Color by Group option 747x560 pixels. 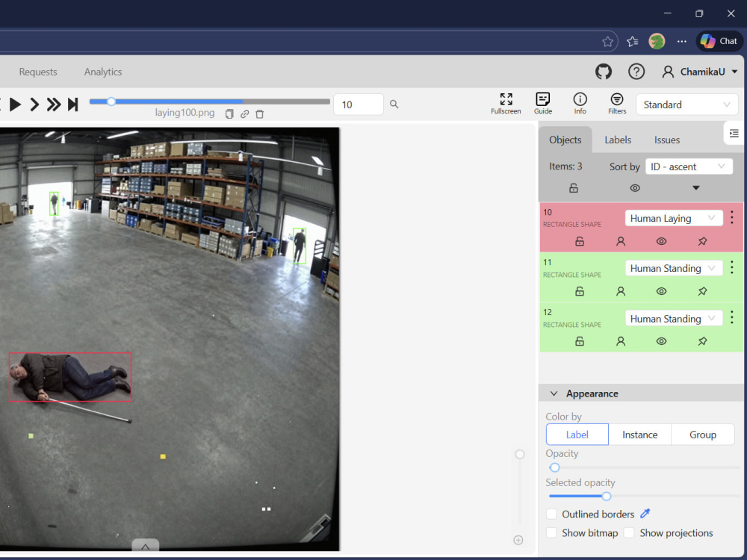point(703,435)
